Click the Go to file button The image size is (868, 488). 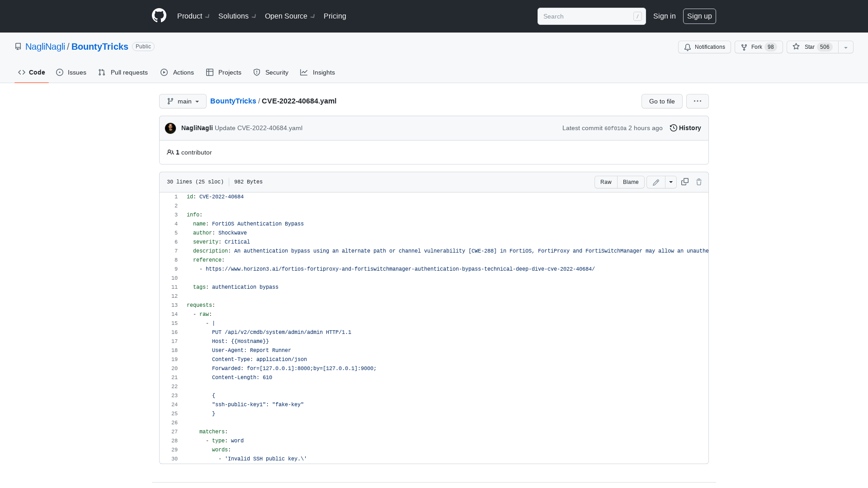(x=661, y=101)
